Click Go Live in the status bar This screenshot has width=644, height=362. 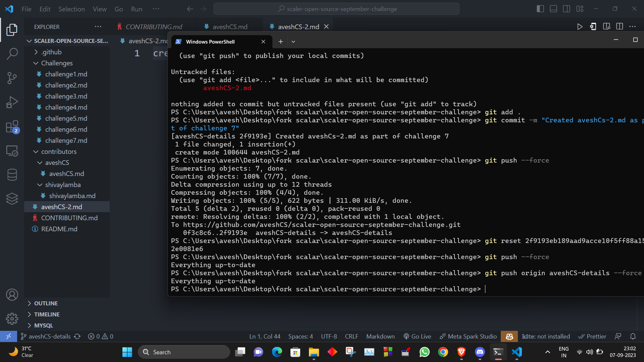pos(417,336)
